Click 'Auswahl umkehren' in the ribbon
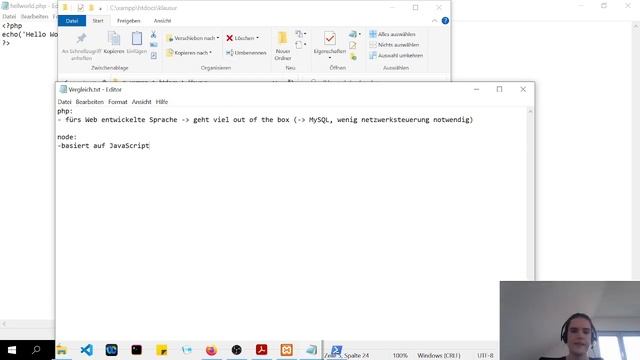The image size is (640, 360). coord(396,56)
